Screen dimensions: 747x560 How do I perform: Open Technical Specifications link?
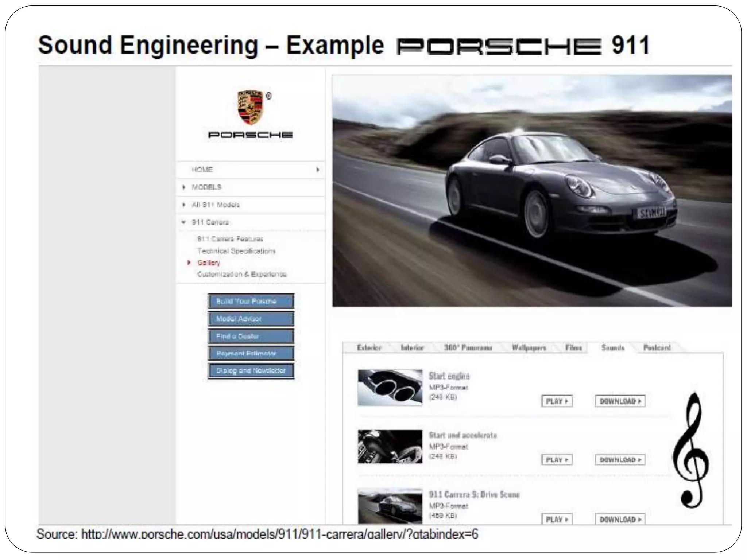(236, 251)
